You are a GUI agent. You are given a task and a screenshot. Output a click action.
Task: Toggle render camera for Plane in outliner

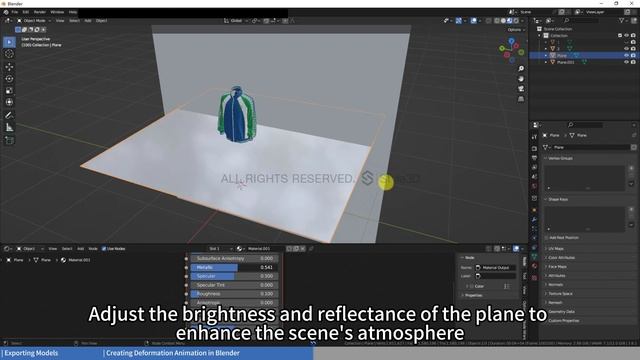click(633, 55)
